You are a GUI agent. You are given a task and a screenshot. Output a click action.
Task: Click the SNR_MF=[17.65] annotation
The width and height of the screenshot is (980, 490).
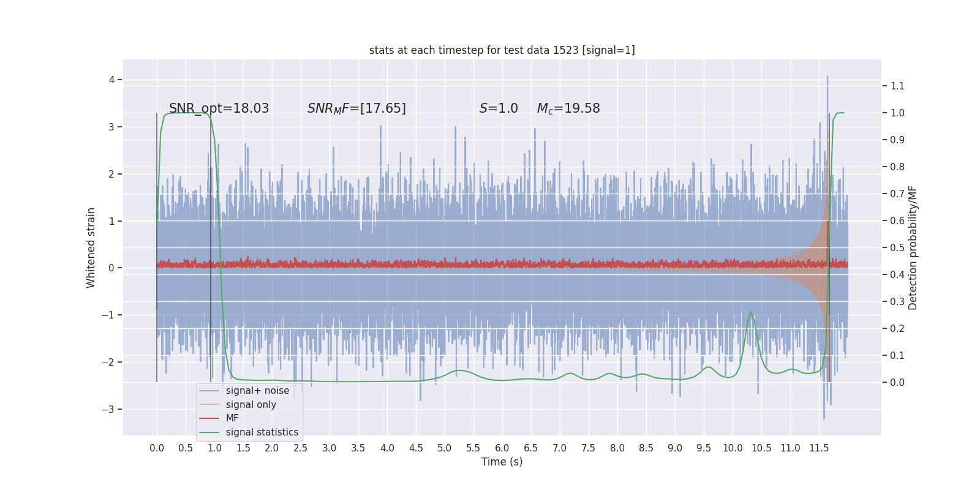click(x=356, y=108)
